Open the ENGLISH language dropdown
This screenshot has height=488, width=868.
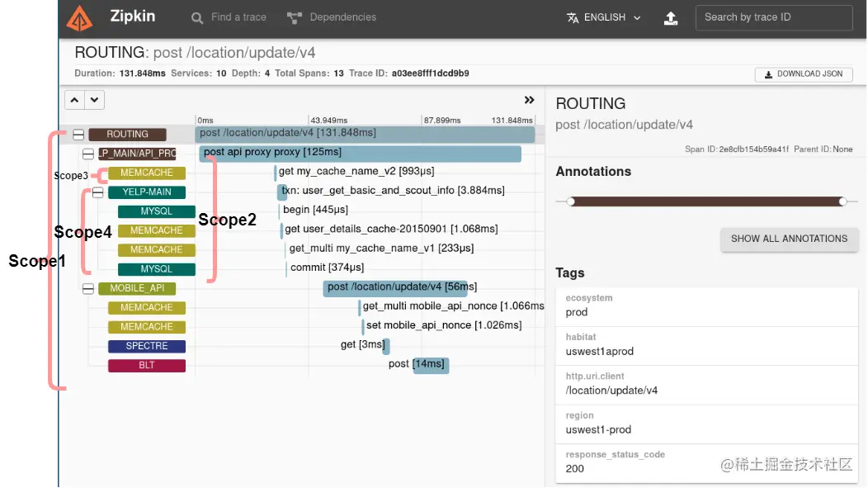604,17
